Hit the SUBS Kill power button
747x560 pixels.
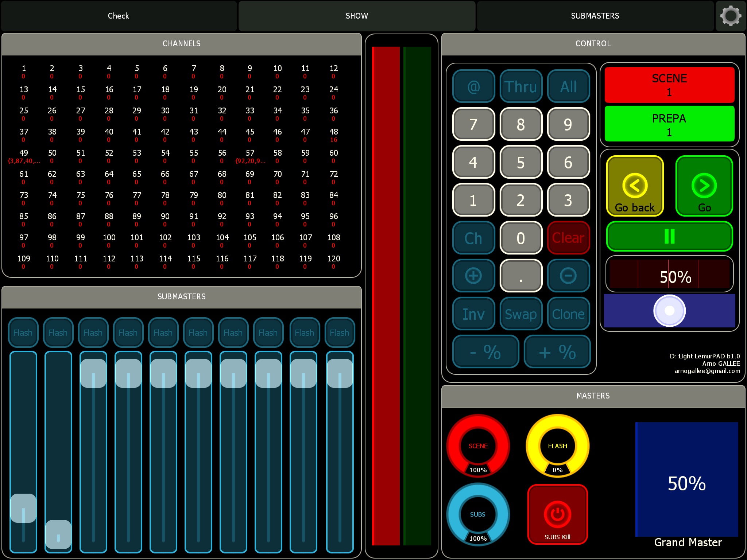(557, 514)
